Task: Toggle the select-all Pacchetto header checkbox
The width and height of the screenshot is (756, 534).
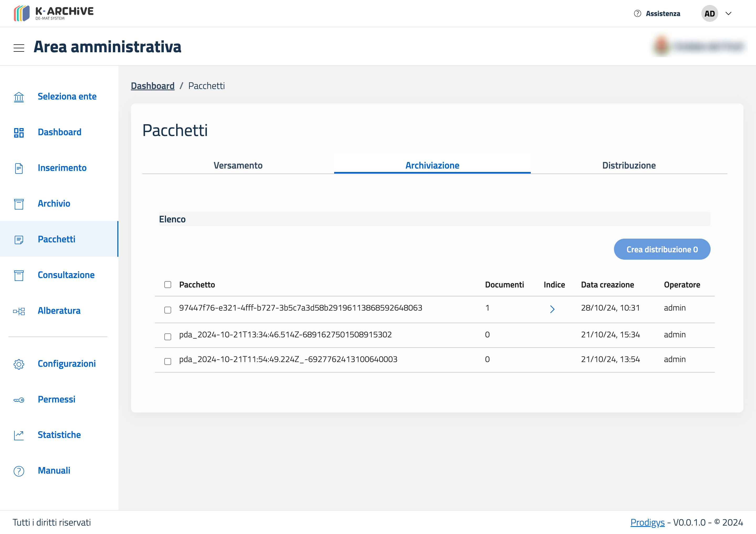Action: 167,285
